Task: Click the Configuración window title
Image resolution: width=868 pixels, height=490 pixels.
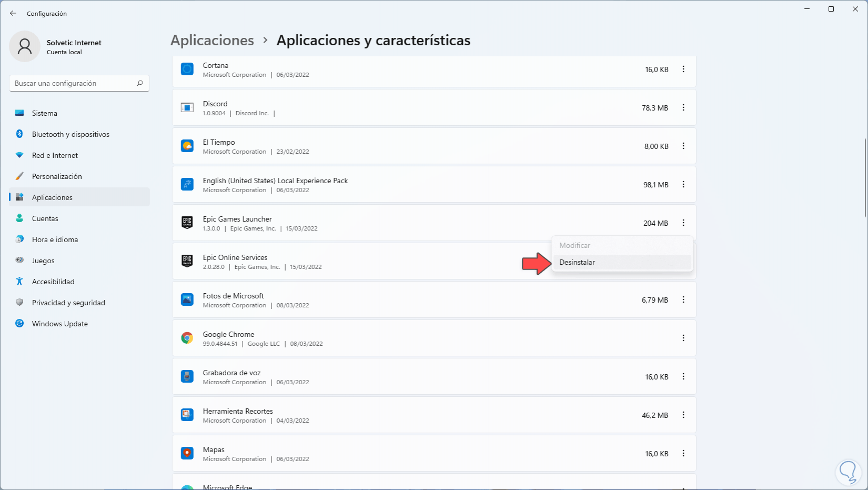Action: (47, 14)
